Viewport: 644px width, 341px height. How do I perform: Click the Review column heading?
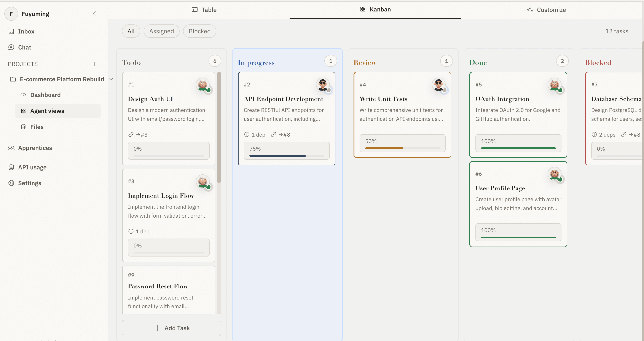click(365, 62)
